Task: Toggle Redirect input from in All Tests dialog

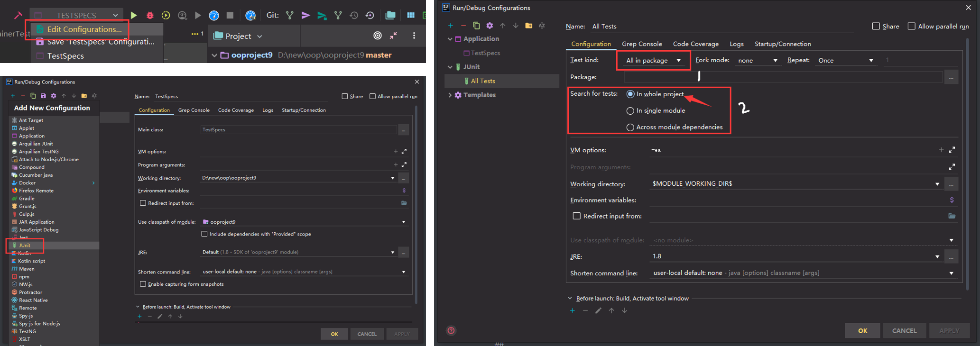Action: point(577,216)
